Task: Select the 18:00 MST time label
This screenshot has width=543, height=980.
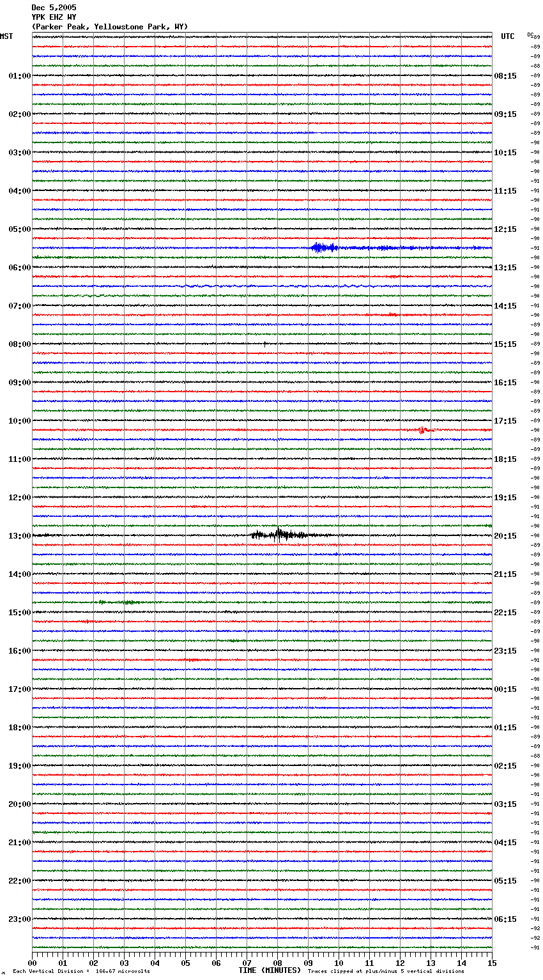Action: (20, 728)
